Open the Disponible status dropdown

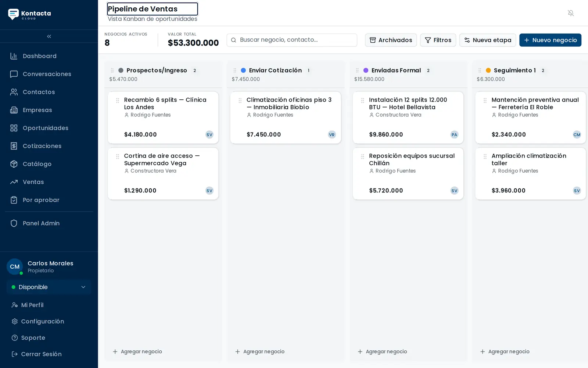point(49,287)
